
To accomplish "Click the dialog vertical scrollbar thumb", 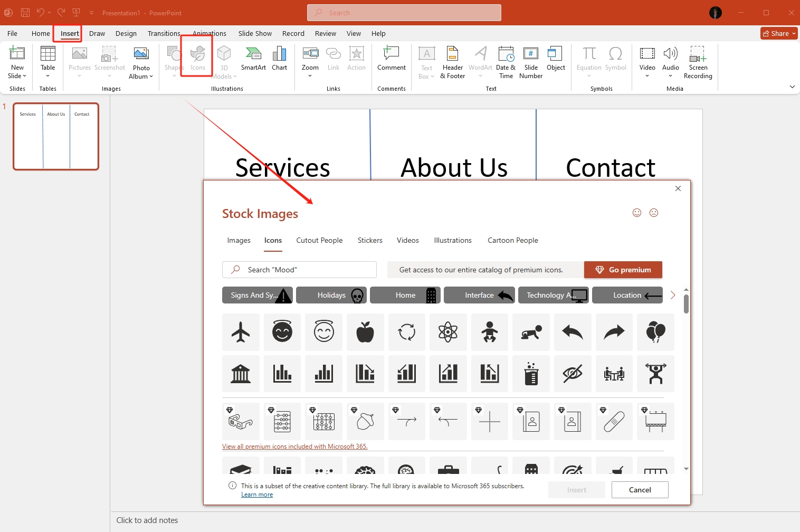I will 686,304.
